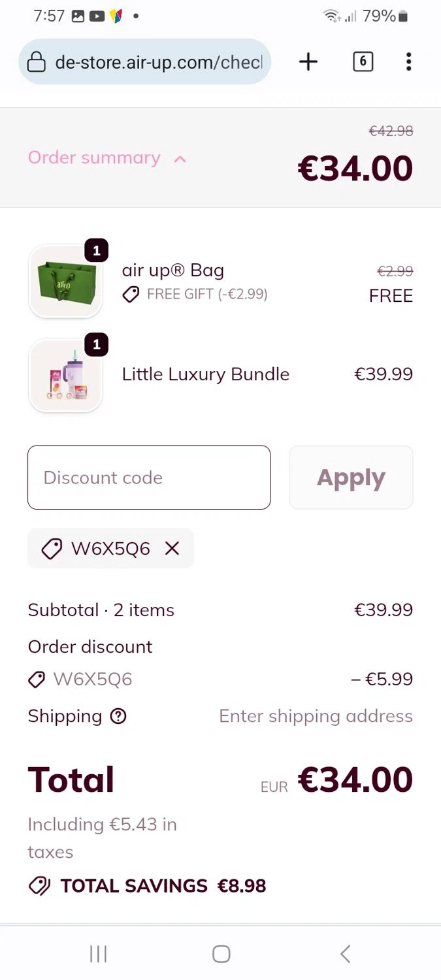
Task: Tap the URL text de-store.air-up.com
Action: coord(159,62)
